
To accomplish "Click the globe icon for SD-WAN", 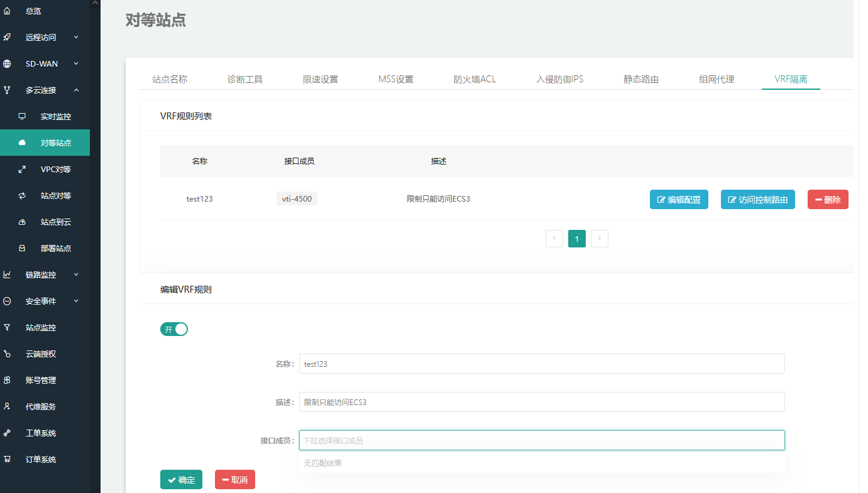I will coord(7,63).
